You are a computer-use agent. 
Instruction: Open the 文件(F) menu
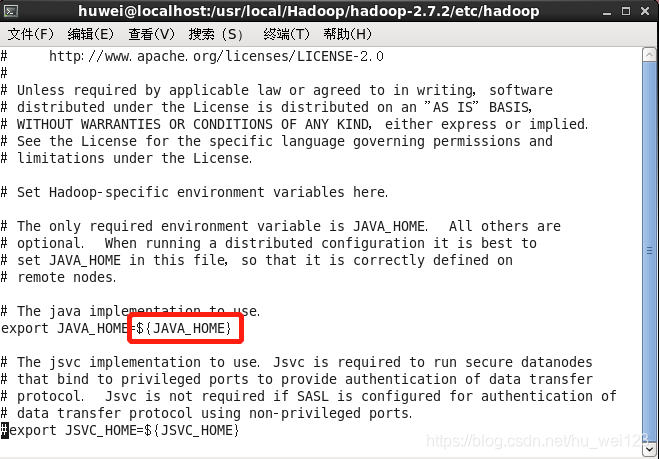[x=31, y=34]
